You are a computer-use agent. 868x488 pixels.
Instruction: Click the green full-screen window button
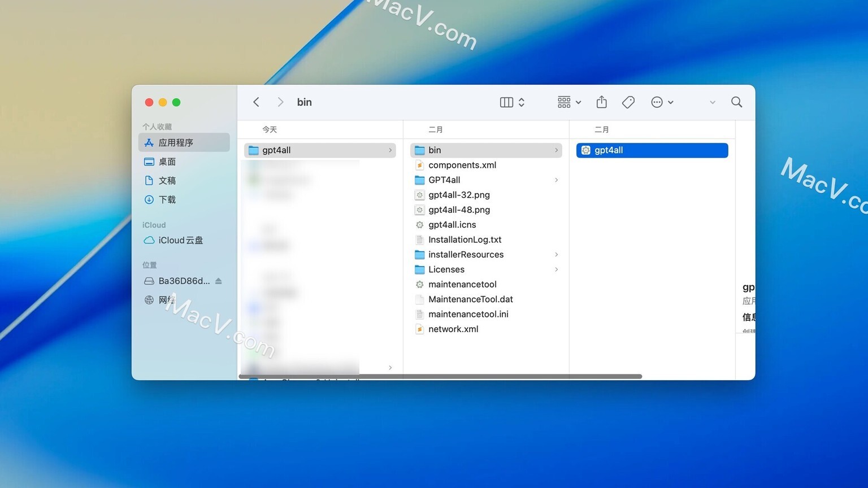click(x=176, y=102)
